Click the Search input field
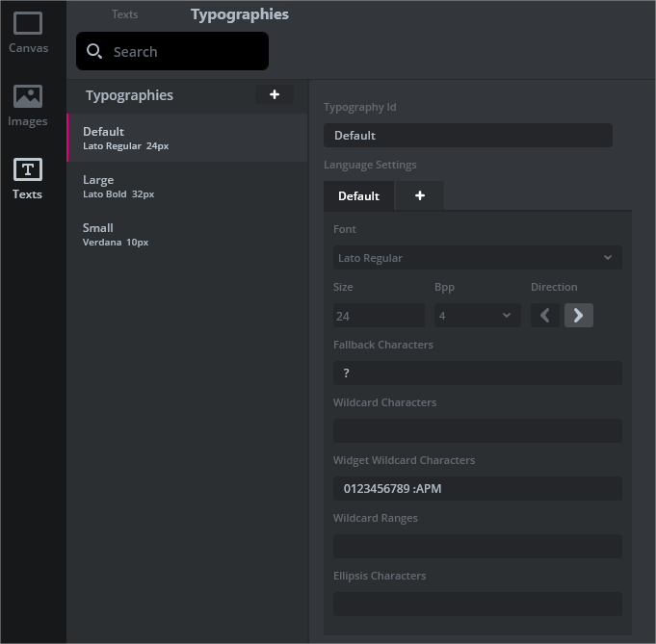Image resolution: width=656 pixels, height=644 pixels. tap(172, 51)
